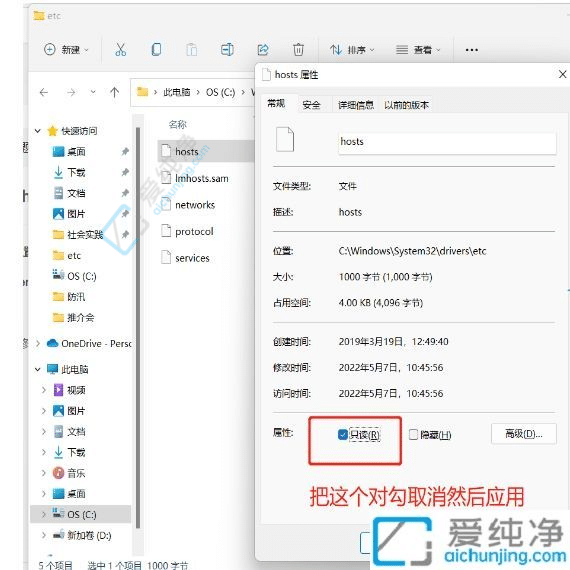Switch to the 详细信息 tab
Viewport: 570px width, 570px height.
point(356,105)
